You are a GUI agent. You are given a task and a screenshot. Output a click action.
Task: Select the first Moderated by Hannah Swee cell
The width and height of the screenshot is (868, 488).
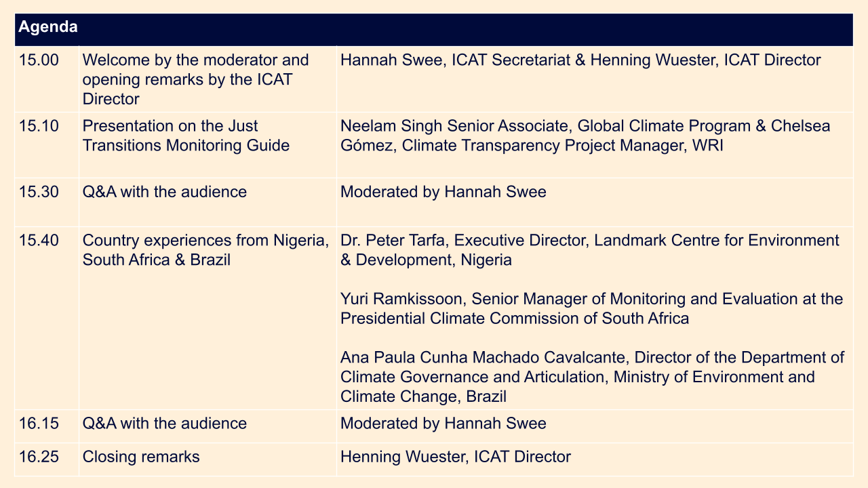tap(595, 202)
